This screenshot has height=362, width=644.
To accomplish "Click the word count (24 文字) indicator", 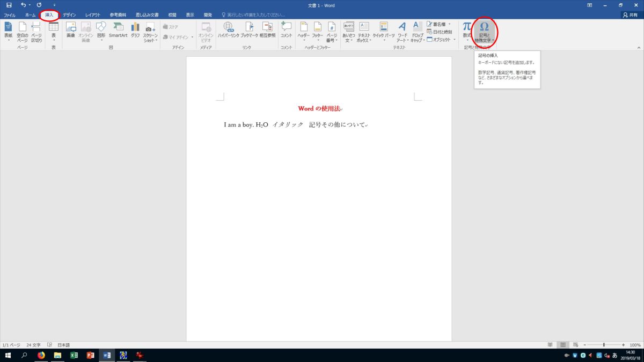I will tap(33, 345).
